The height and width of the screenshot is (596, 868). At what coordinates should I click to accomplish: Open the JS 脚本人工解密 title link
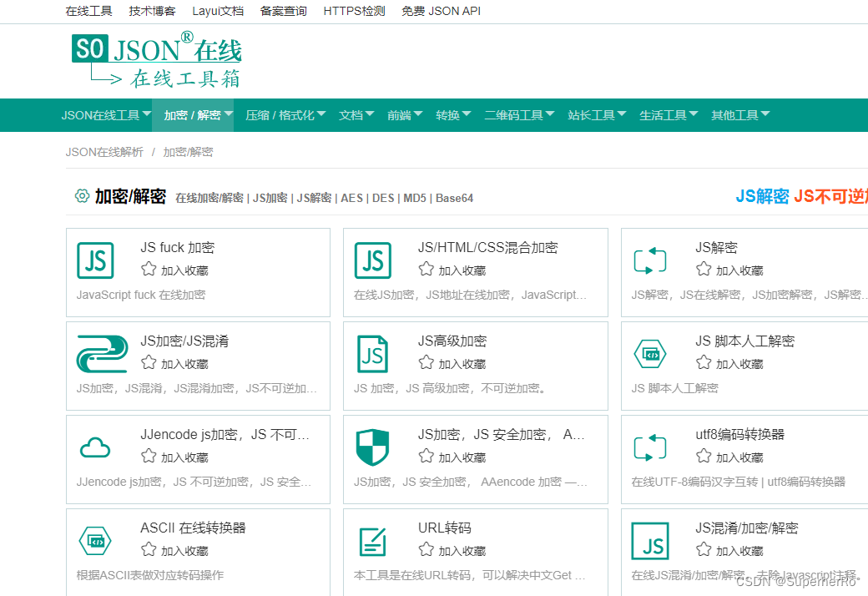tap(745, 341)
